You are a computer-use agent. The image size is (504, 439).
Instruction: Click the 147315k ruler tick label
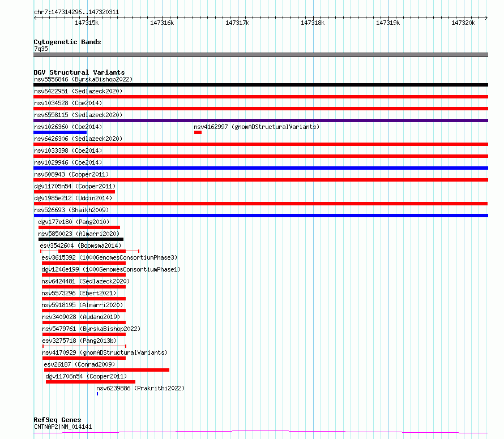pos(87,23)
